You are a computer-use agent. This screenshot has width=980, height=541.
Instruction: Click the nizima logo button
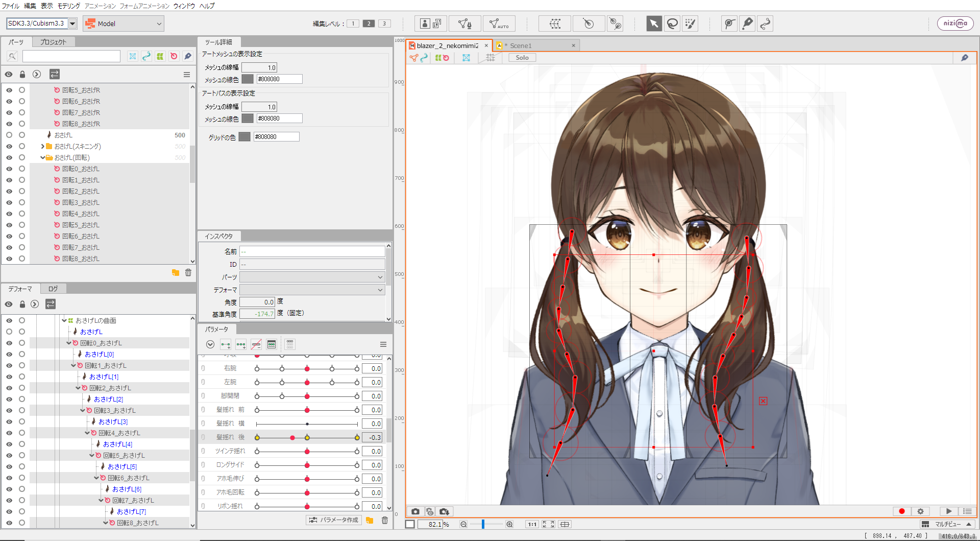pyautogui.click(x=955, y=23)
